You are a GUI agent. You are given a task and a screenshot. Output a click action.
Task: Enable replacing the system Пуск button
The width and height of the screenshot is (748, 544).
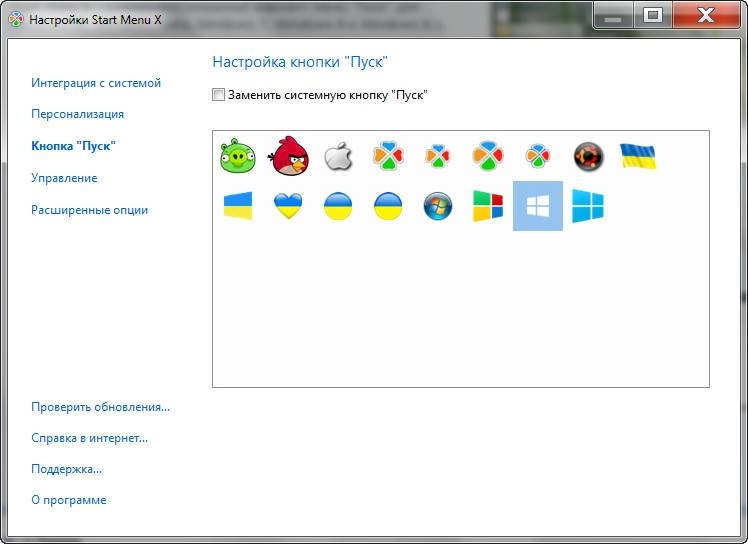[218, 94]
